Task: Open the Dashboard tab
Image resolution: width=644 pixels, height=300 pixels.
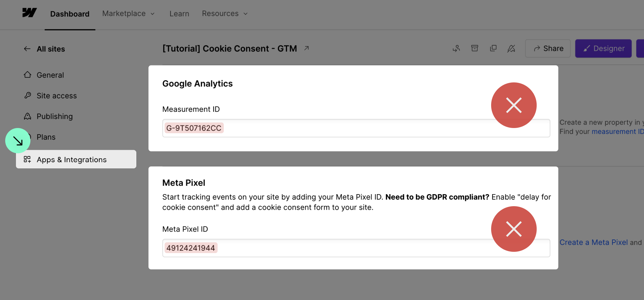Action: [70, 14]
